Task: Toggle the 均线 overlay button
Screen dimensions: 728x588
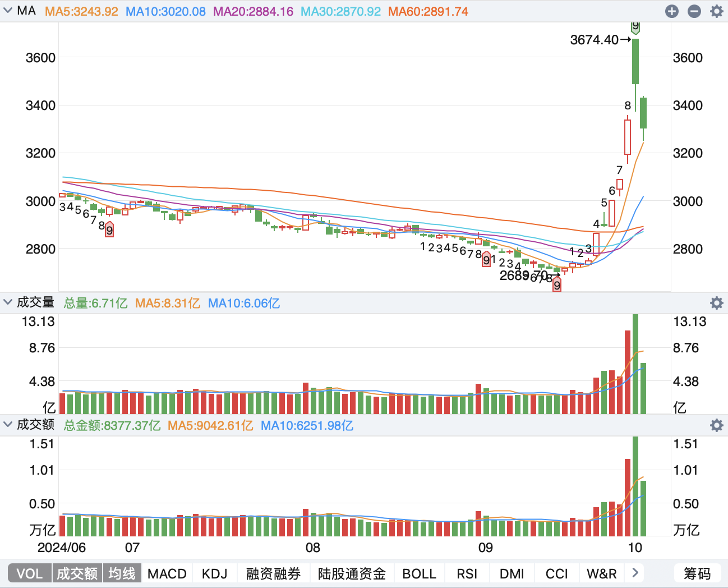Action: click(x=122, y=573)
